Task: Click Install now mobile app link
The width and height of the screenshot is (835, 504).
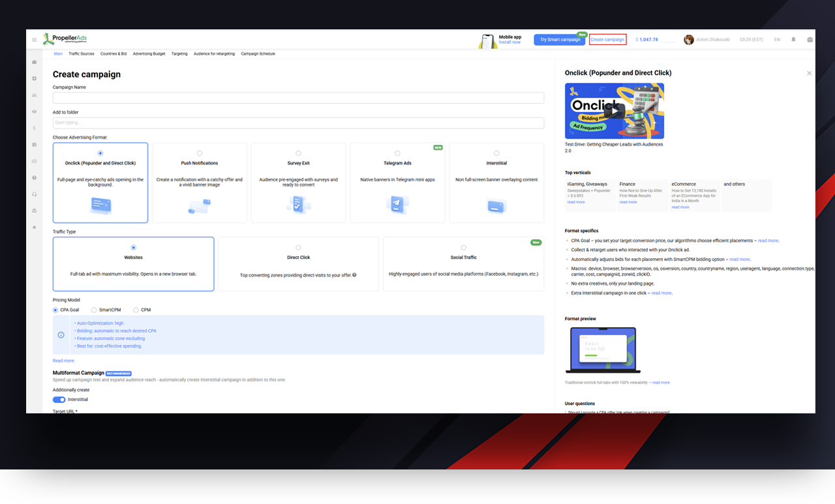Action: coord(509,42)
